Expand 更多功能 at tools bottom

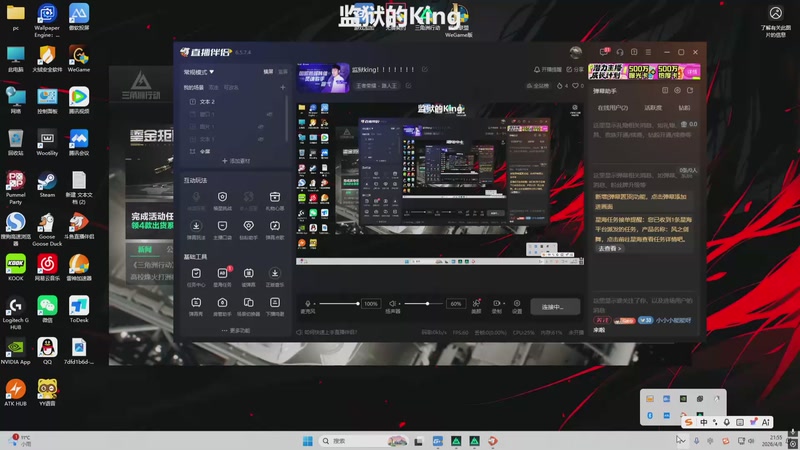236,331
